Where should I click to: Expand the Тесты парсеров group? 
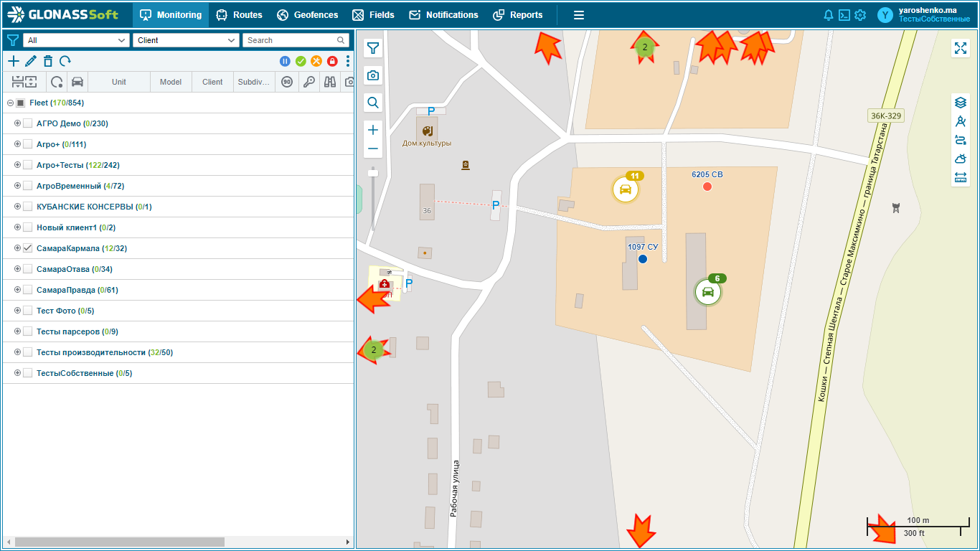coord(18,331)
